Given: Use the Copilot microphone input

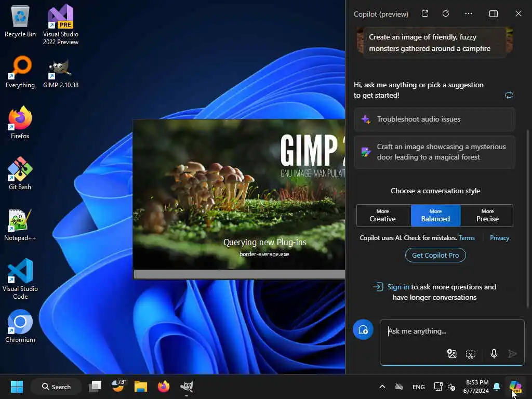Looking at the screenshot, I should 494,354.
